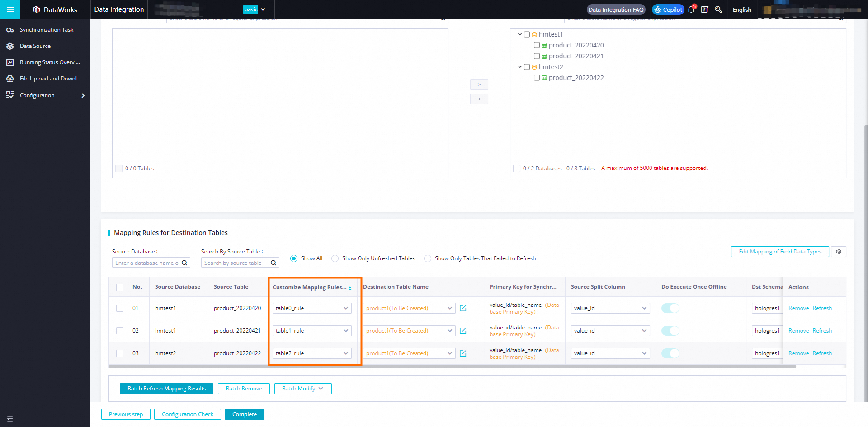Check the product_20220420 checkbox in tree
868x427 pixels.
coord(537,45)
